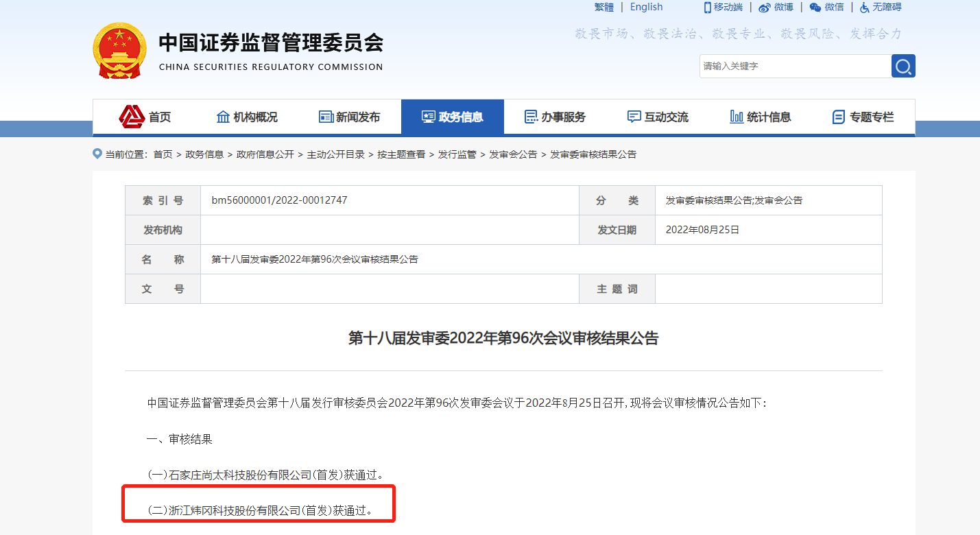The image size is (980, 535).
Task: Click 政府信息公开 in the breadcrumb
Action: point(265,154)
